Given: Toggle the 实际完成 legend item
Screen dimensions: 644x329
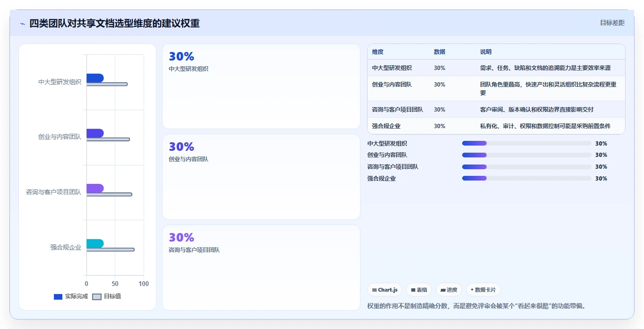Looking at the screenshot, I should [71, 296].
